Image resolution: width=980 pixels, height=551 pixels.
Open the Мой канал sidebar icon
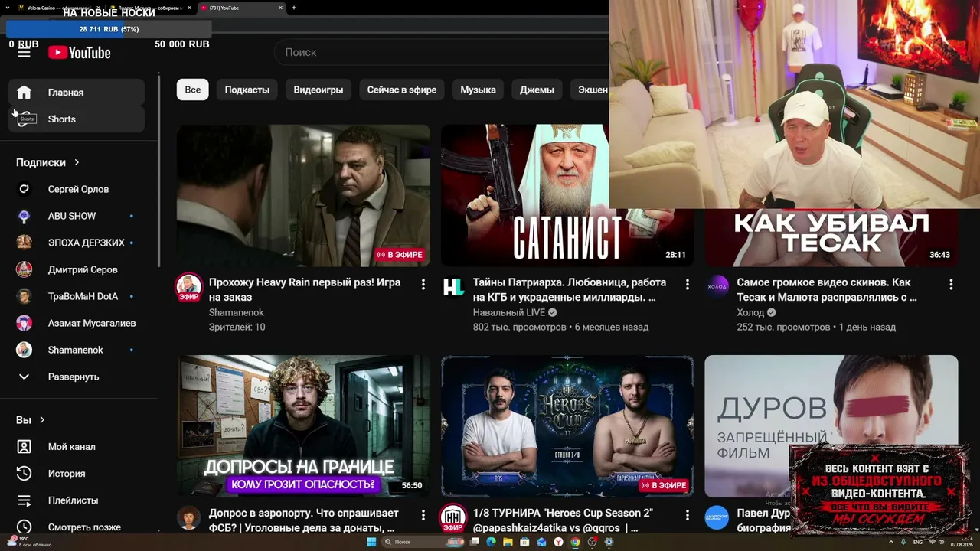pyautogui.click(x=24, y=447)
